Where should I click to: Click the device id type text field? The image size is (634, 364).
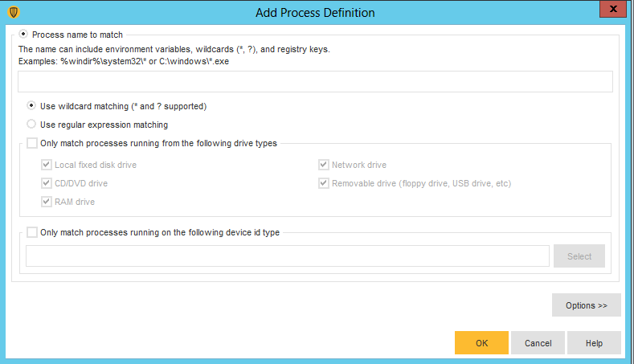click(288, 256)
